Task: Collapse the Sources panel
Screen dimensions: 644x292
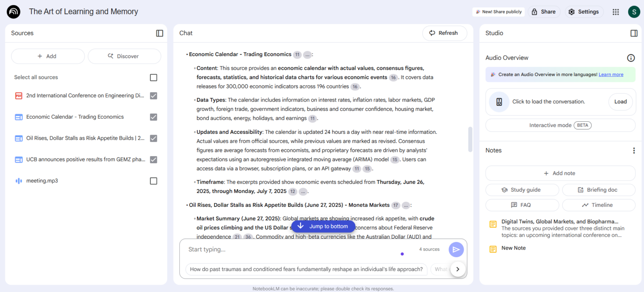Action: coord(159,33)
